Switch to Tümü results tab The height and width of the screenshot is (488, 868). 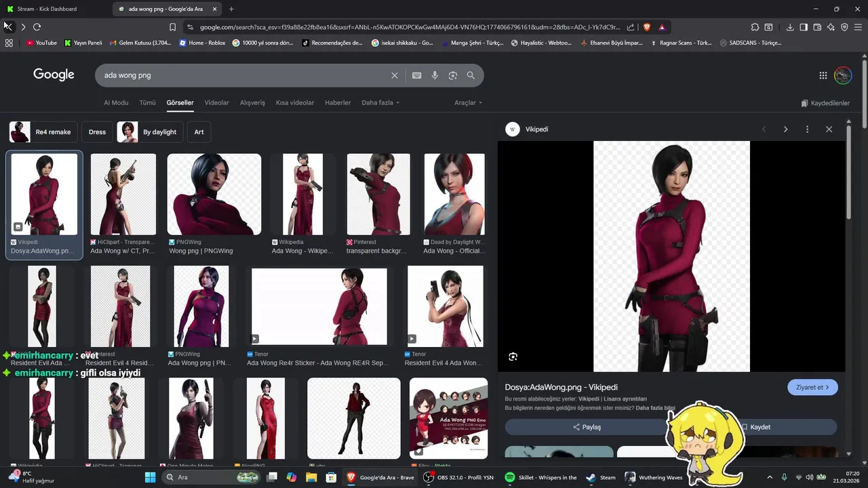click(x=147, y=103)
